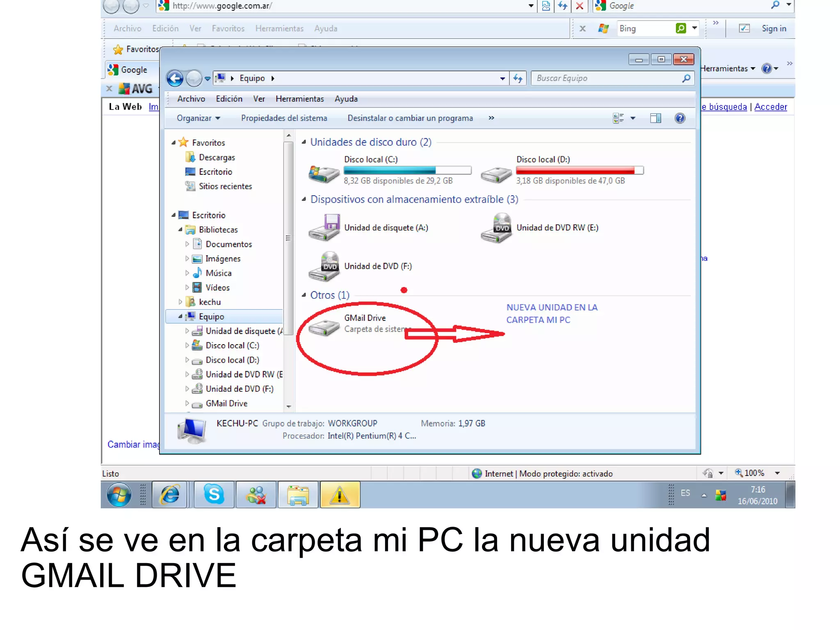
Task: Open Unidad de disquete (A:) icon
Action: (324, 227)
